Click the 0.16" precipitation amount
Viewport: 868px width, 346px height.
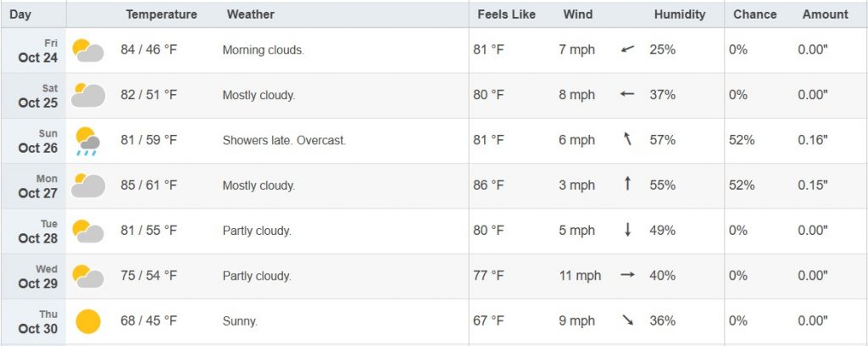pos(812,140)
